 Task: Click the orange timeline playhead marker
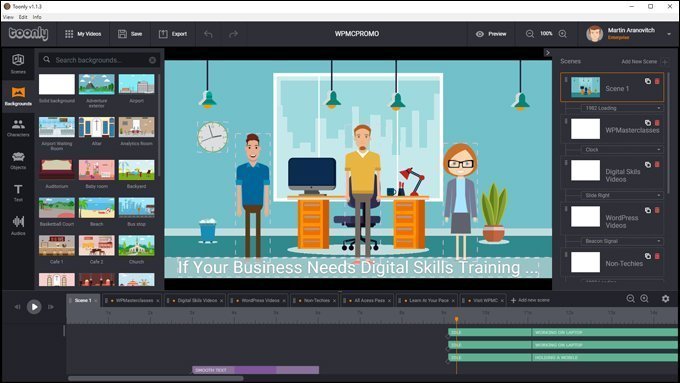pyautogui.click(x=456, y=319)
